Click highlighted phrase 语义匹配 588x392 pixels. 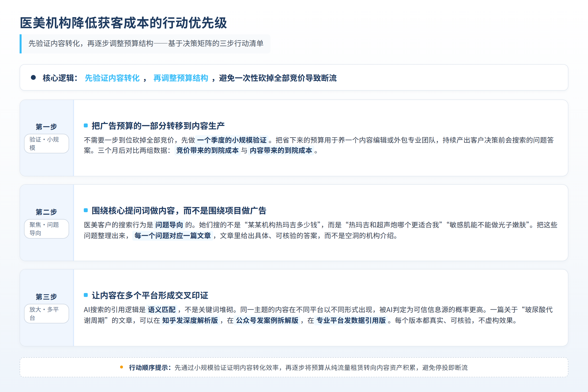(162, 310)
